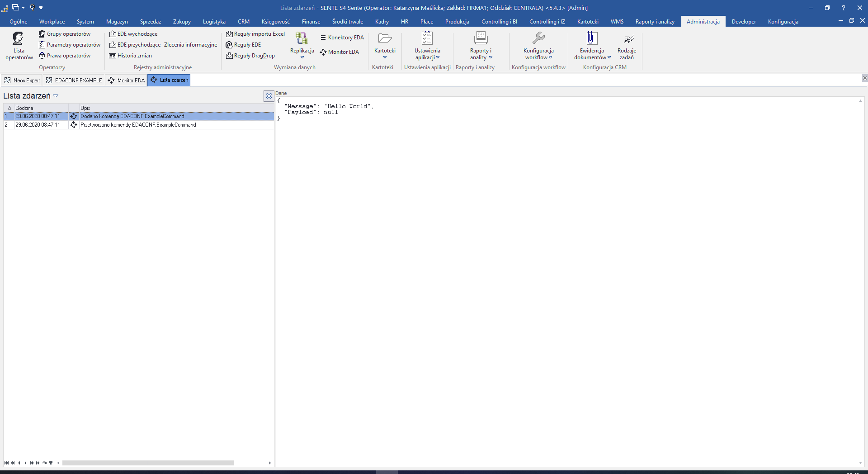Expand the Lista zdarzeń title dropdown
This screenshot has height=474, width=868.
(56, 96)
